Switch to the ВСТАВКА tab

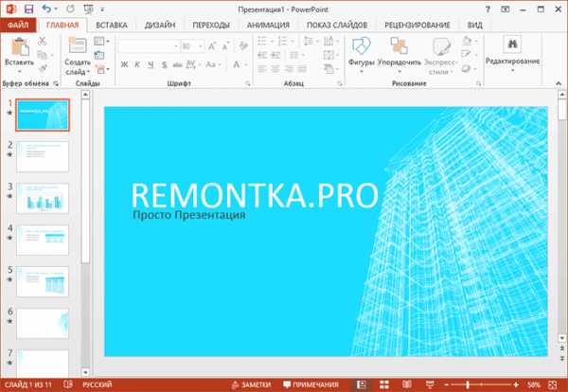tap(112, 25)
